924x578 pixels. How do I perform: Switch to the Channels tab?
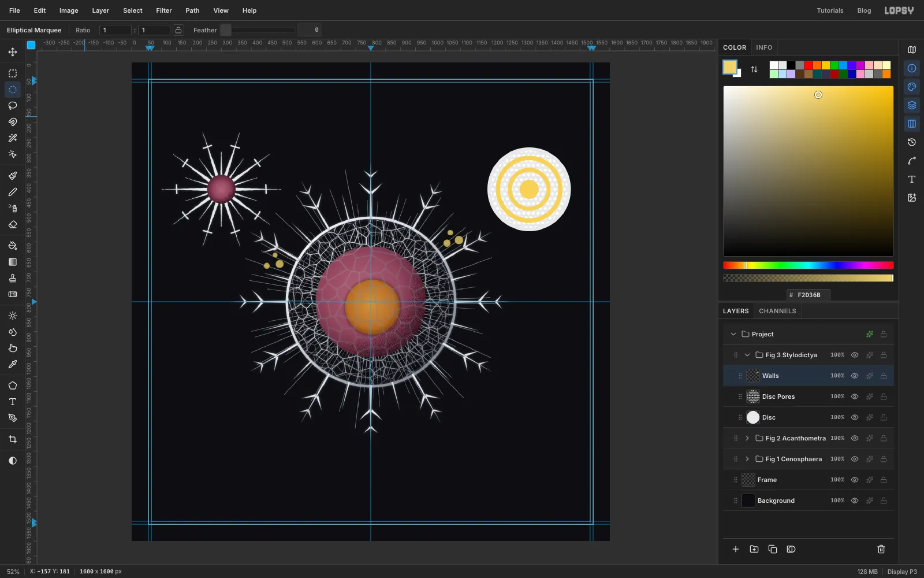pos(777,311)
